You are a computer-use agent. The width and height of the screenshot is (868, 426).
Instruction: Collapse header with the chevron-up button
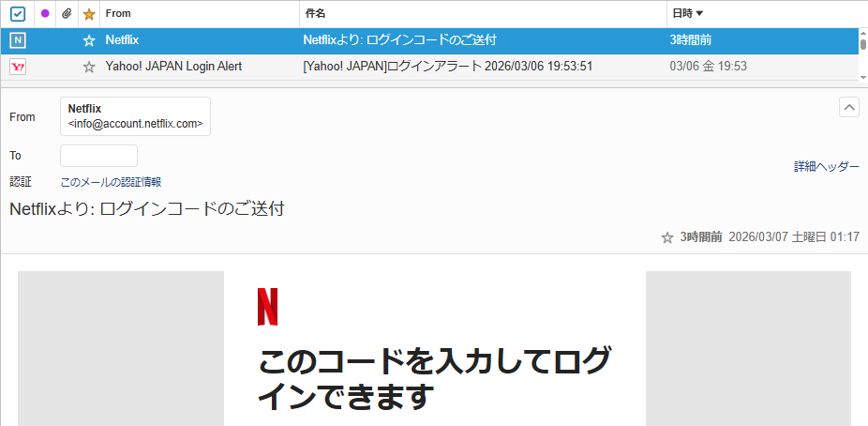click(x=848, y=107)
